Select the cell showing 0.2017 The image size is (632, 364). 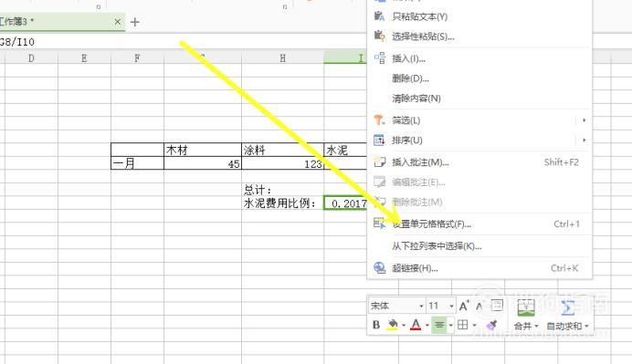(x=345, y=203)
